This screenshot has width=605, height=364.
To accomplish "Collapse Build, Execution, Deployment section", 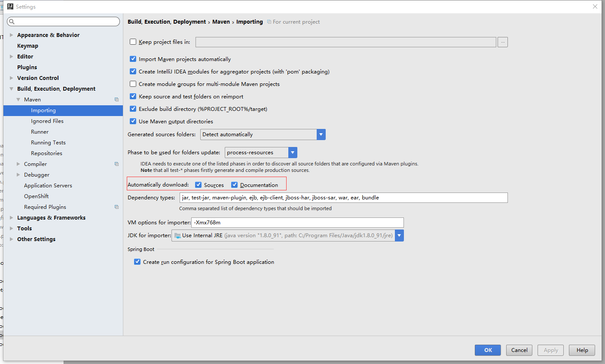I will coord(11,89).
